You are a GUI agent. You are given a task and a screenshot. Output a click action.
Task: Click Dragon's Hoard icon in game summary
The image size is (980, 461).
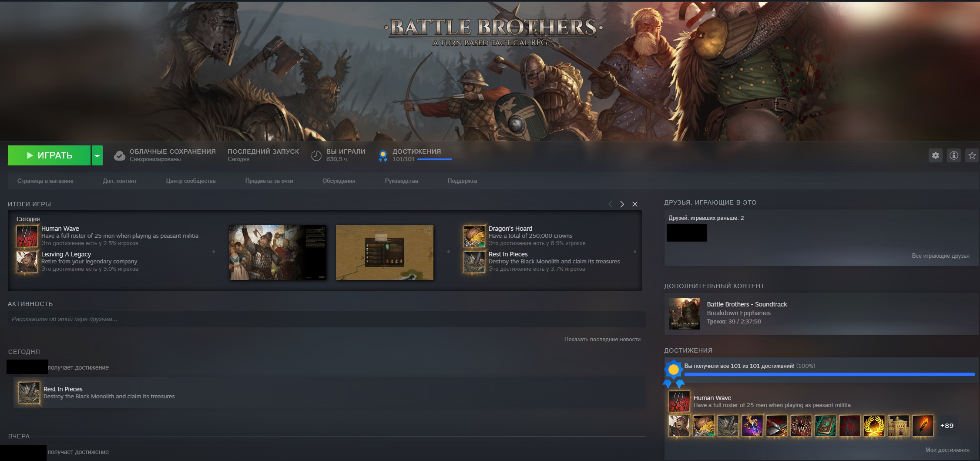pyautogui.click(x=474, y=236)
